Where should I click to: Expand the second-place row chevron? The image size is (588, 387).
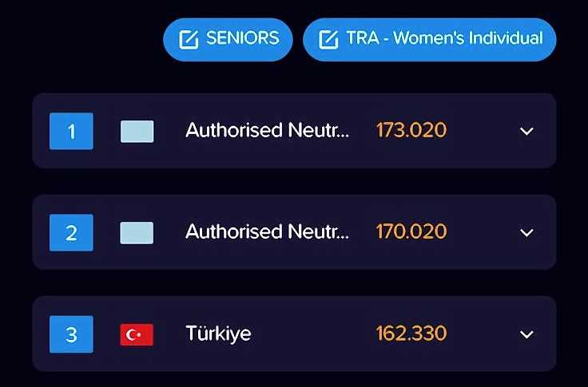[x=526, y=232]
